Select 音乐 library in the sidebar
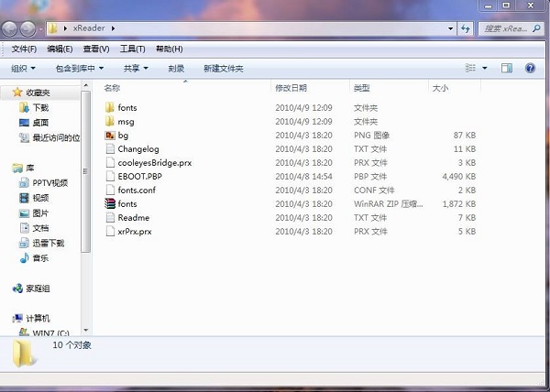 (40, 258)
